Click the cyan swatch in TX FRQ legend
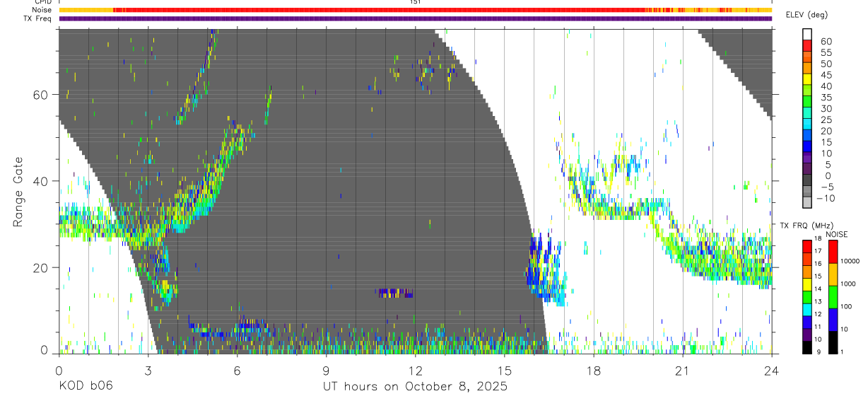The width and height of the screenshot is (868, 401). point(807,310)
